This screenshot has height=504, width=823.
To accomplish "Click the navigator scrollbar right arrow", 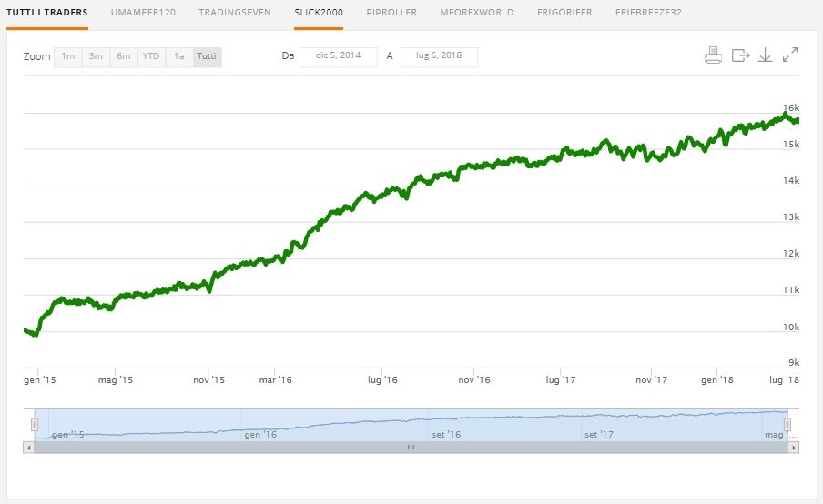I will (794, 448).
